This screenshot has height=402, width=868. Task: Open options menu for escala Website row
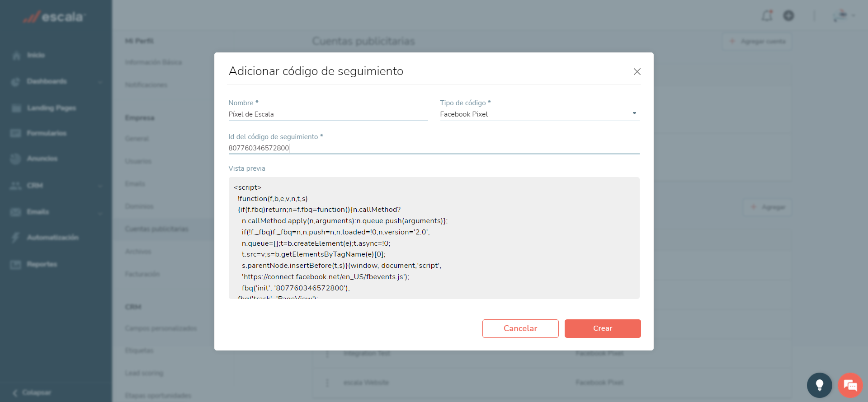click(327, 383)
